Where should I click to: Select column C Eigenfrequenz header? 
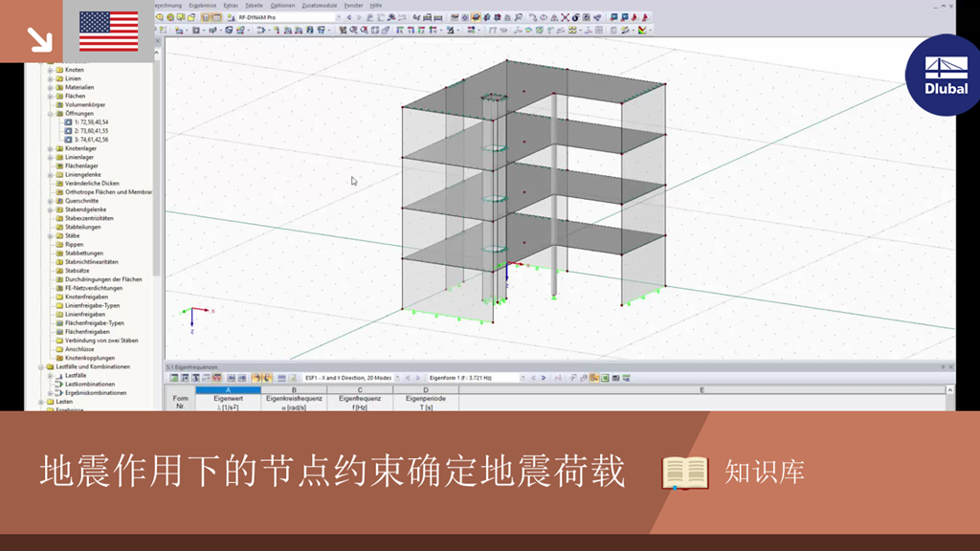[360, 390]
